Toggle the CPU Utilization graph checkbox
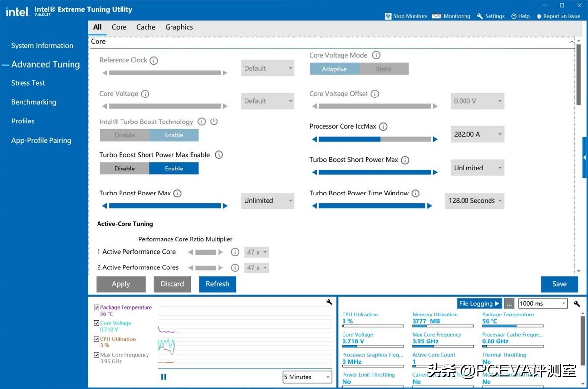This screenshot has width=588, height=389. tap(97, 339)
